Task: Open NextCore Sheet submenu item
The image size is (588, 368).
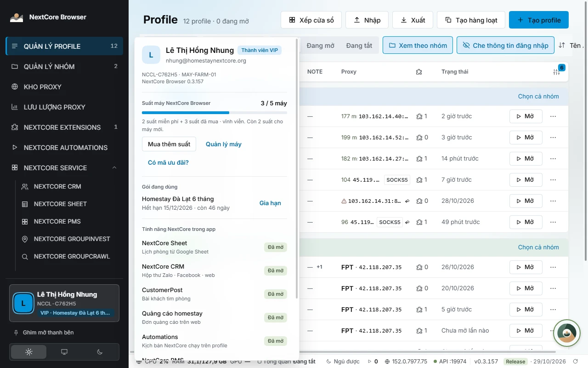Action: 69,204
